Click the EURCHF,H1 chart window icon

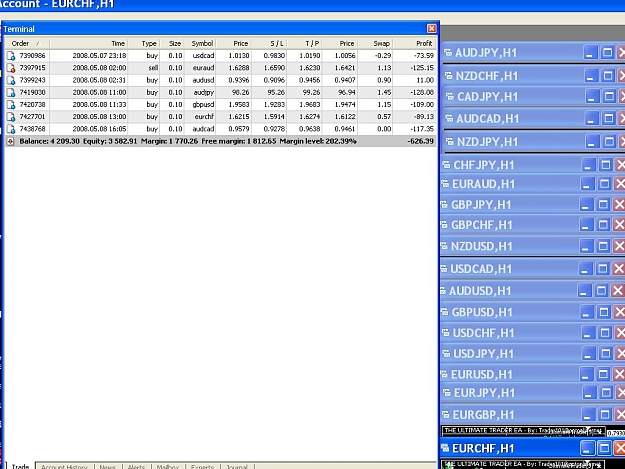pos(445,448)
